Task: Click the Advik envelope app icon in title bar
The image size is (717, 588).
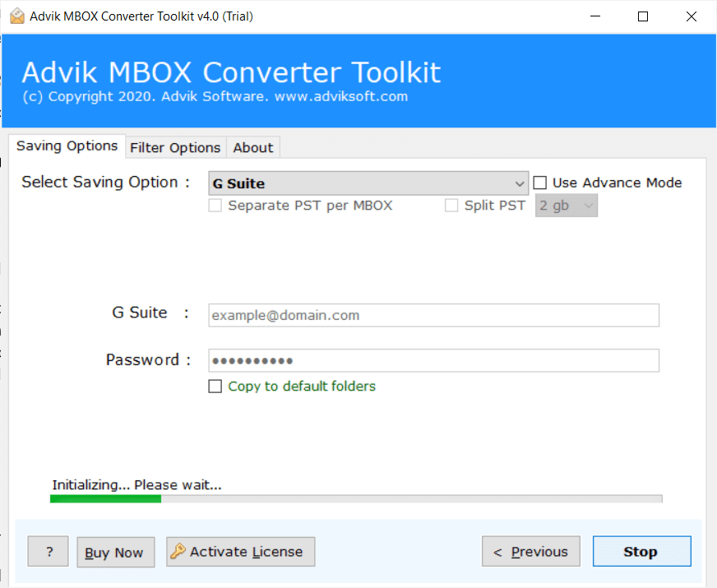Action: 17,16
